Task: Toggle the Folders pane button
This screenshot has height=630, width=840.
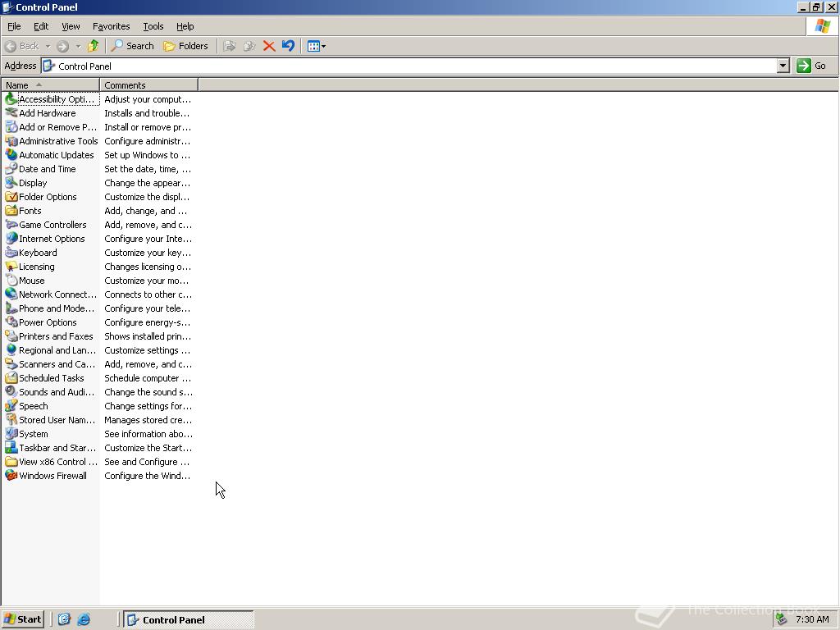Action: point(185,46)
